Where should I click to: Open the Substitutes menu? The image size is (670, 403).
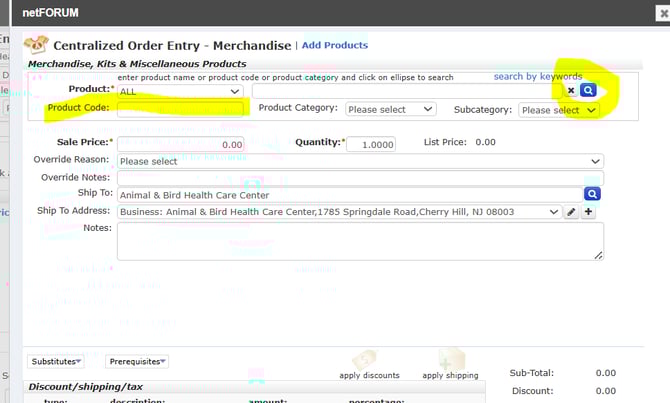point(56,361)
